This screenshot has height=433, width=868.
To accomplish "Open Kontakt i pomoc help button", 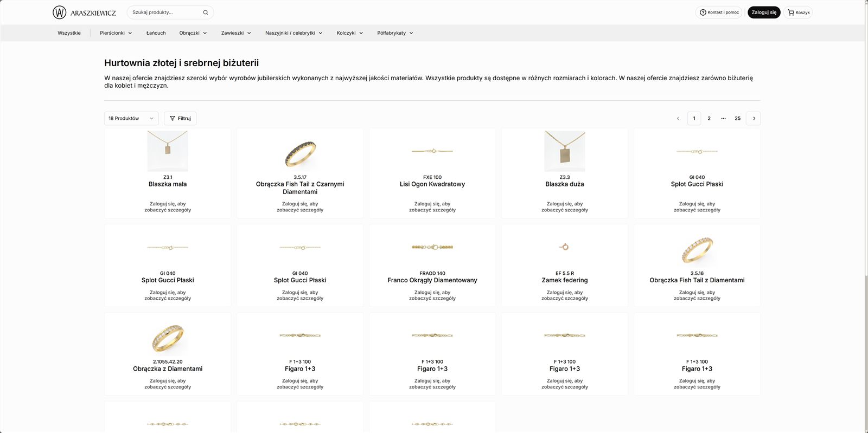I will (719, 12).
